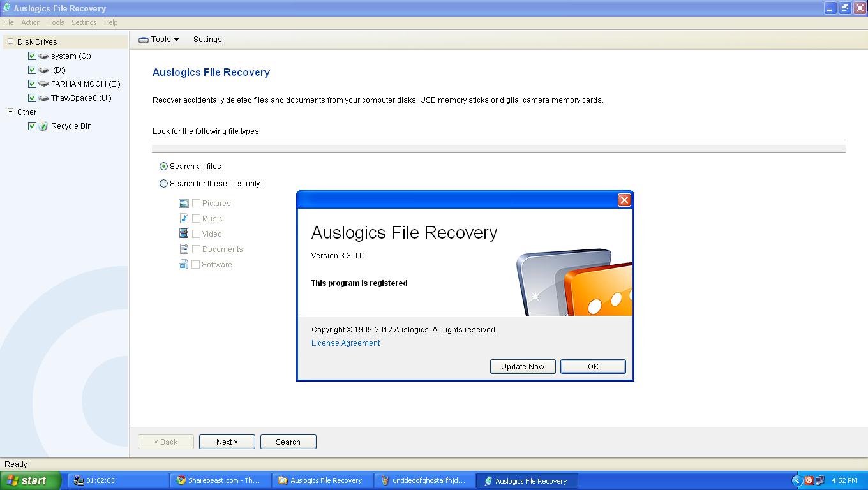
Task: Click the Pictures file type icon
Action: (x=184, y=204)
